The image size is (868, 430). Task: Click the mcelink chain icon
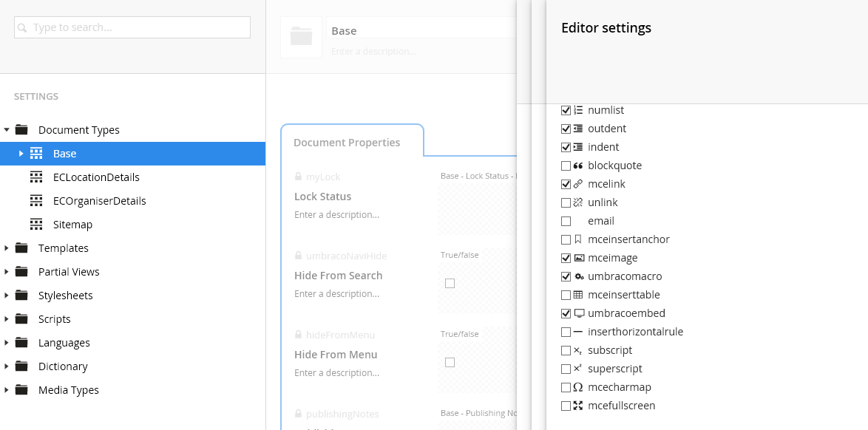coord(578,184)
